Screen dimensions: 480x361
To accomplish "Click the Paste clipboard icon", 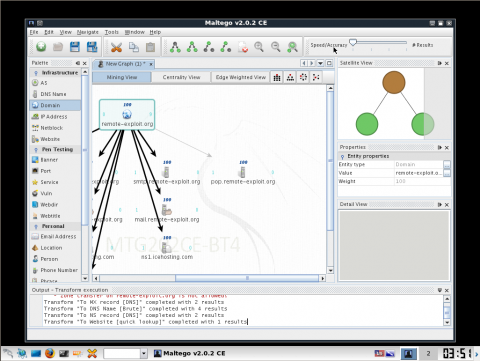I will click(151, 47).
